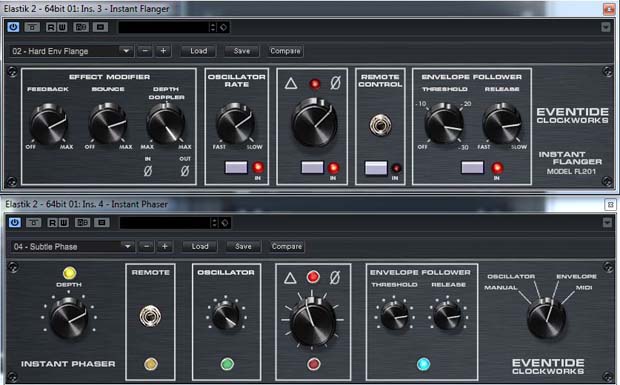Click green Oscillator LED button in Phaser
620x385 pixels.
click(227, 364)
